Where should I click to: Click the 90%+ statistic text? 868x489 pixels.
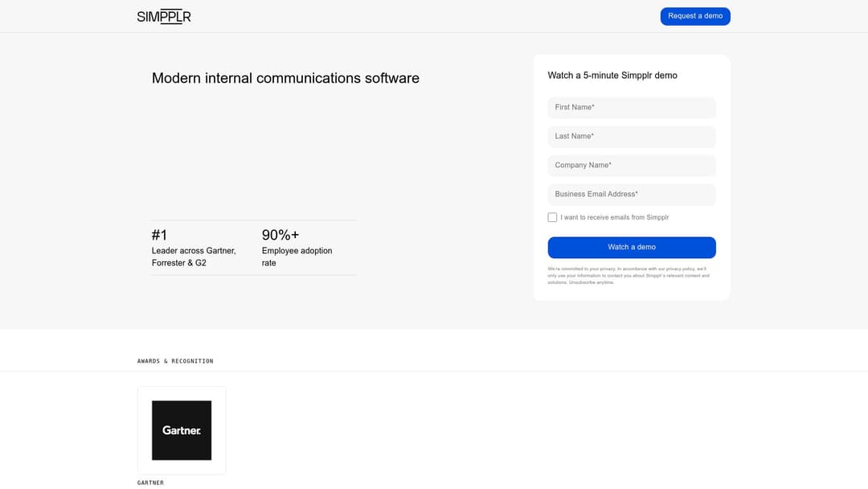(280, 235)
